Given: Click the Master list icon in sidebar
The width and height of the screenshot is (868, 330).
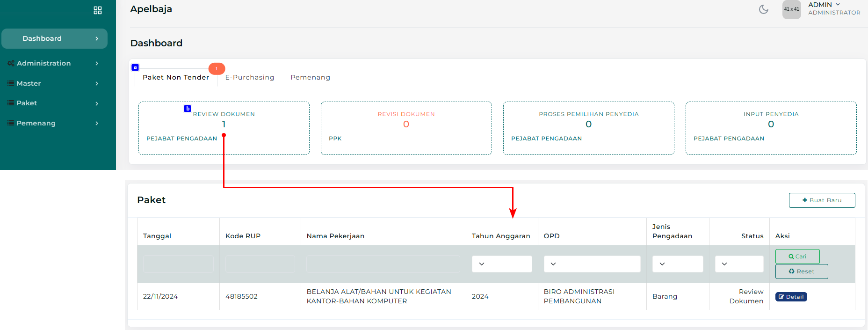Looking at the screenshot, I should click(10, 83).
